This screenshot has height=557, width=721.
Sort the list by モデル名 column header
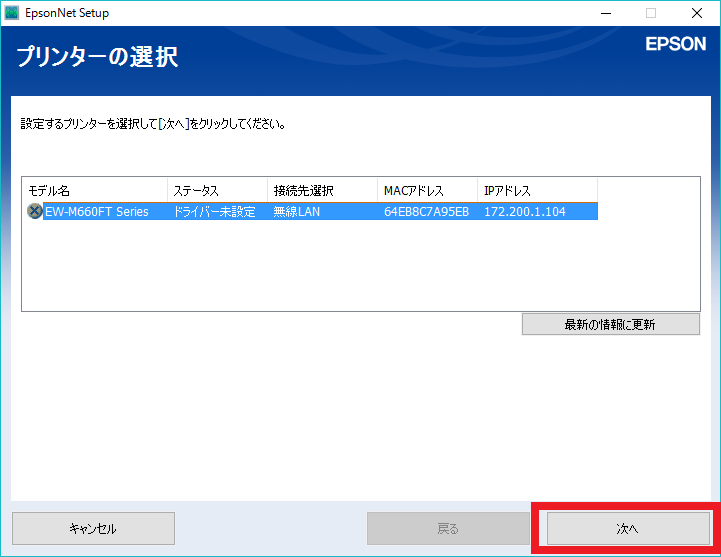[95, 190]
